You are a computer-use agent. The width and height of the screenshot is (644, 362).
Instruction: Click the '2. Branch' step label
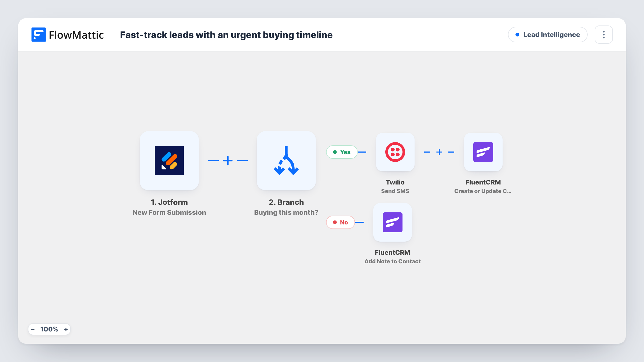pos(286,202)
